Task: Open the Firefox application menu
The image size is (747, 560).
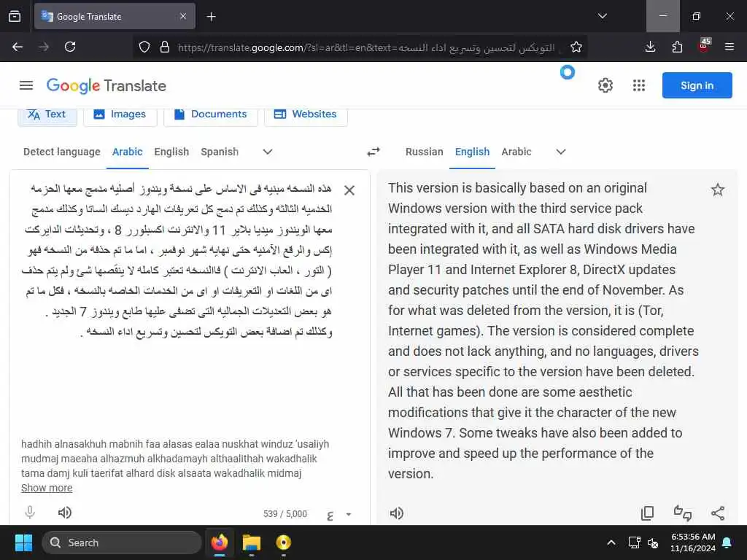Action: [729, 47]
